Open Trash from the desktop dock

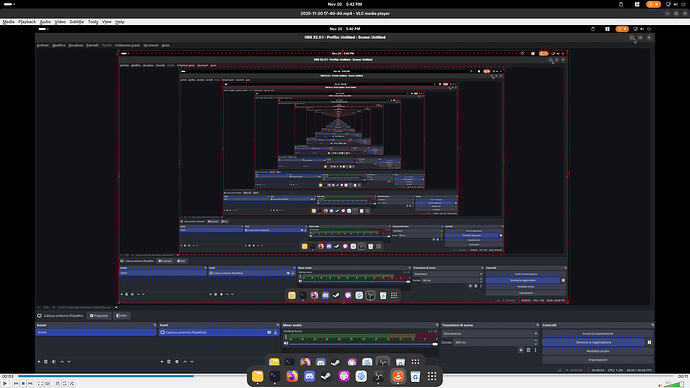pos(415,376)
